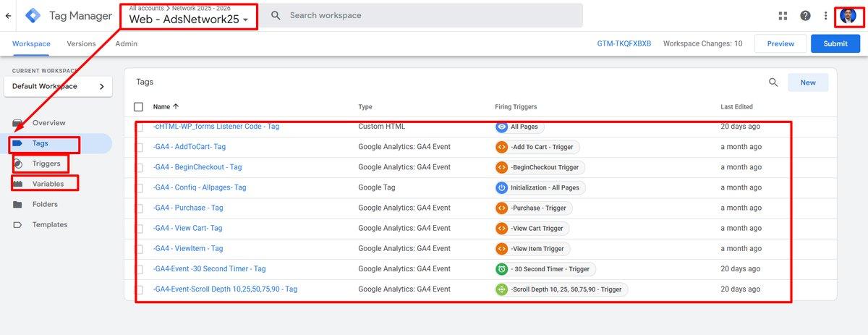Open Workspace Changes: 10
The image size is (868, 335).
click(x=702, y=43)
